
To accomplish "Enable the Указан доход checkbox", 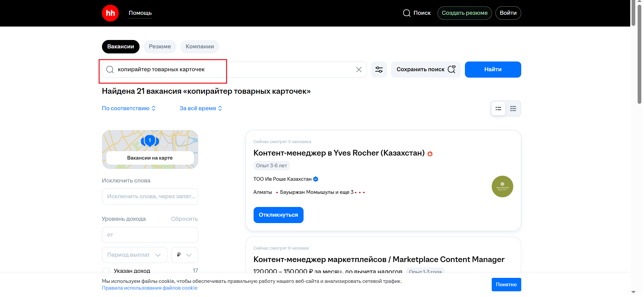I will point(106,271).
